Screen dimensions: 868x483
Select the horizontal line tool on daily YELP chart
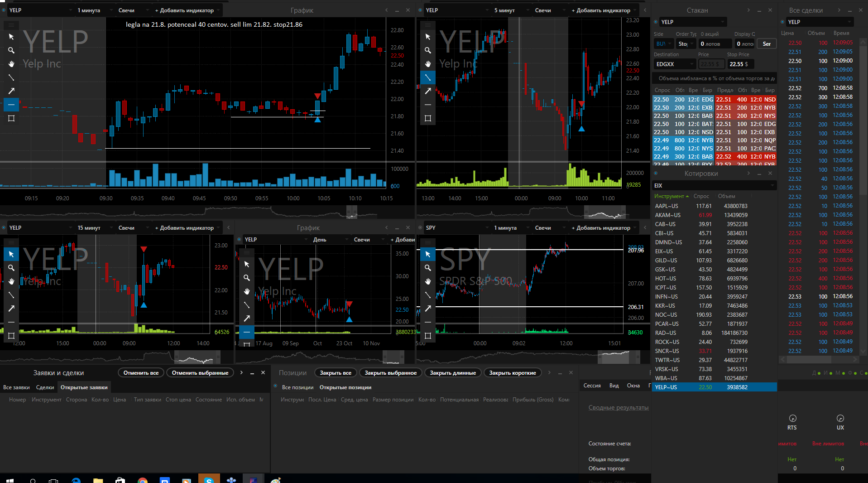247,332
